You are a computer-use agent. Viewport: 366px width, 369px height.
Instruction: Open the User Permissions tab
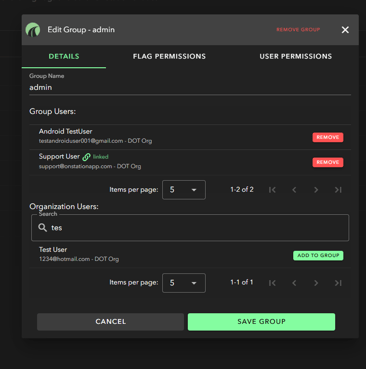point(295,56)
